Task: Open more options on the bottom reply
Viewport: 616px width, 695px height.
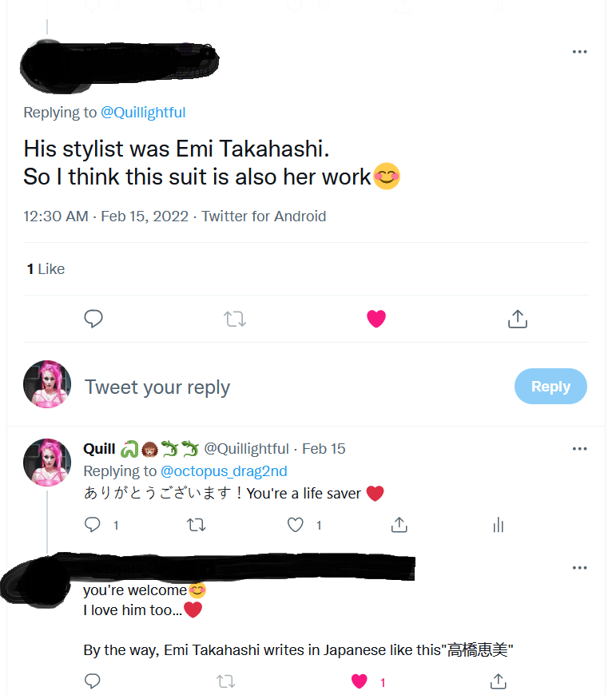Action: pos(580,568)
